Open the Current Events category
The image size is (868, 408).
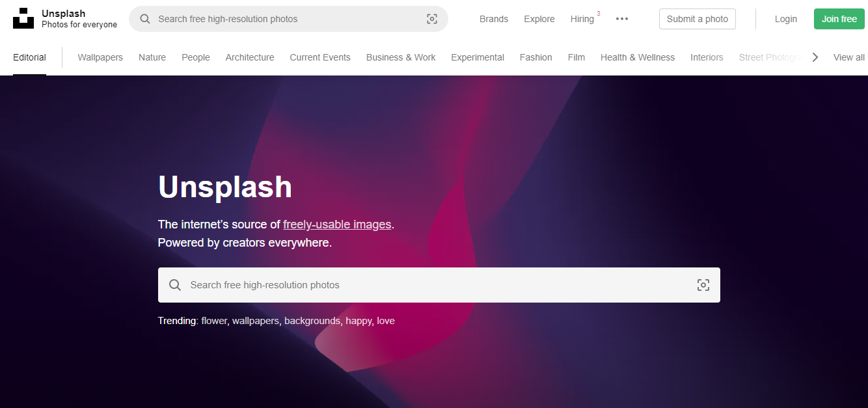click(320, 57)
